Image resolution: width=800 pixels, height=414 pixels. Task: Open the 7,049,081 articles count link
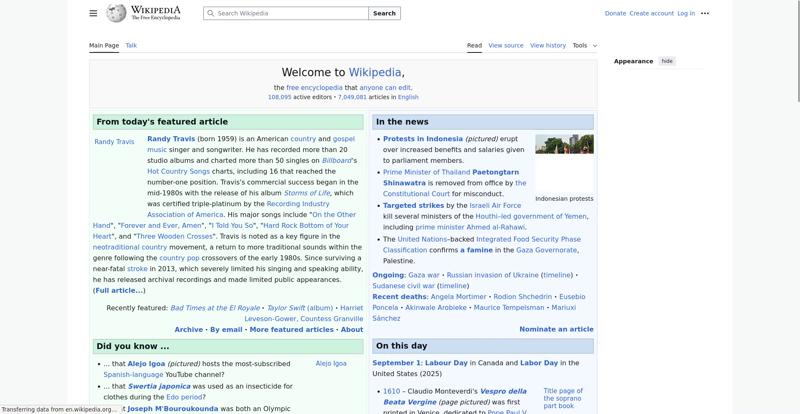pos(352,97)
